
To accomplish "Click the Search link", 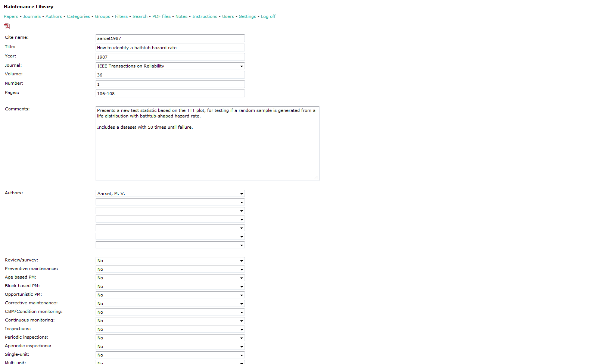I will point(140,16).
